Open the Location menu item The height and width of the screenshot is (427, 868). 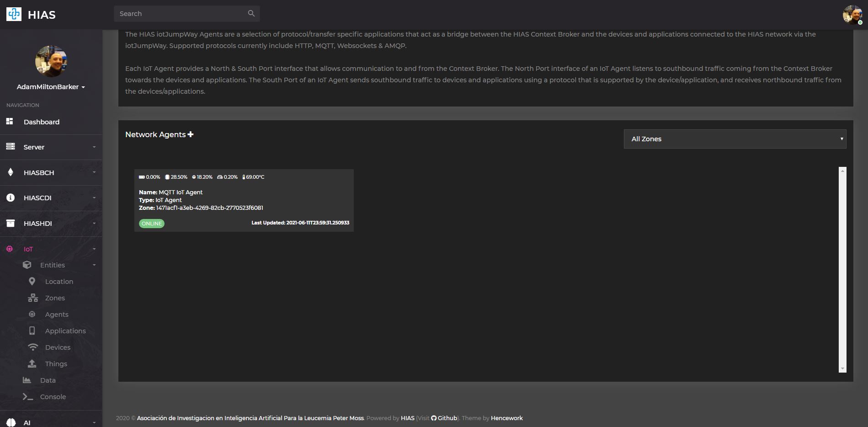(x=59, y=282)
